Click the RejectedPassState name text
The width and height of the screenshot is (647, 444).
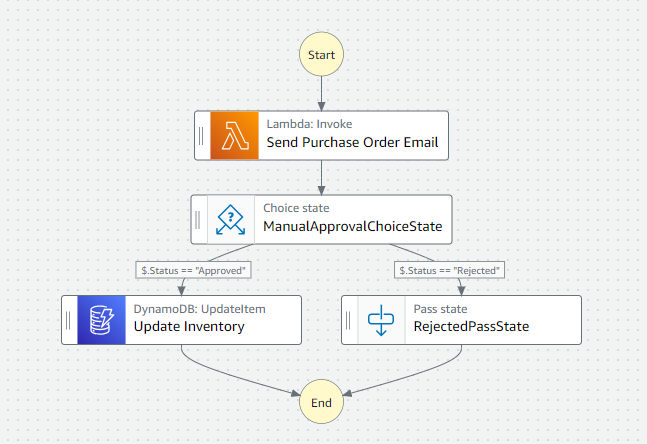click(471, 326)
